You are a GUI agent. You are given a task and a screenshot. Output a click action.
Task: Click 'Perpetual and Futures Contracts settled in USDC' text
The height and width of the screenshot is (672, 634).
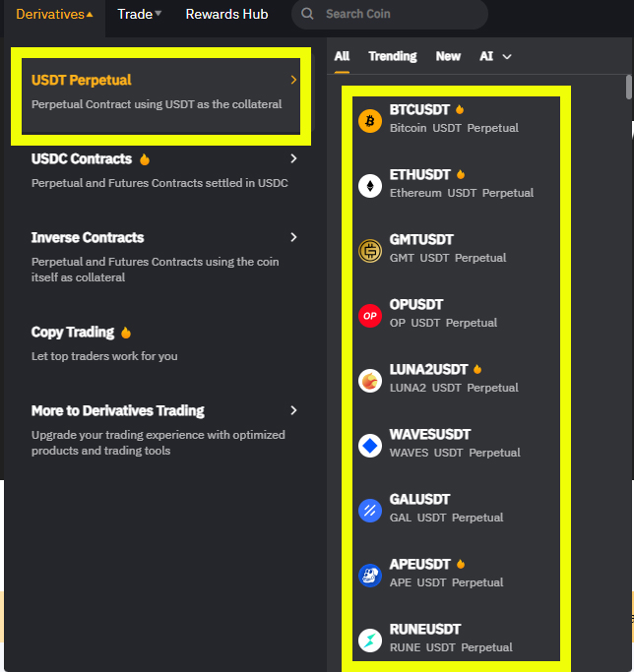(x=159, y=183)
